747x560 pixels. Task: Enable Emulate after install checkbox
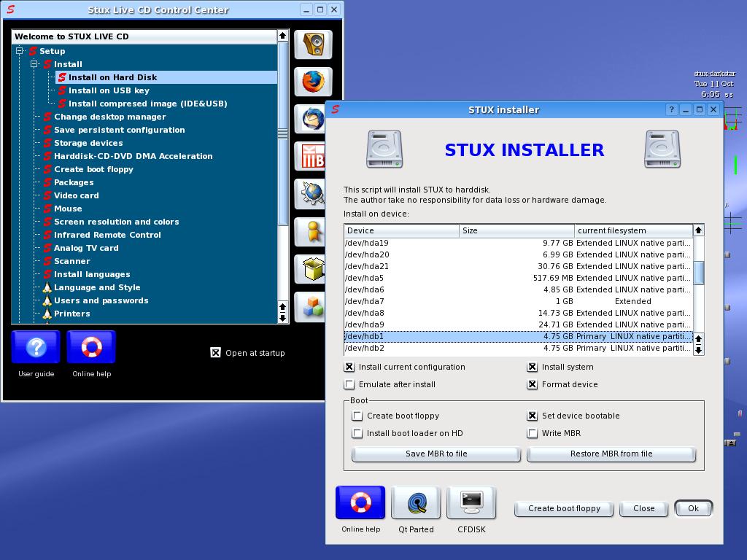(349, 384)
